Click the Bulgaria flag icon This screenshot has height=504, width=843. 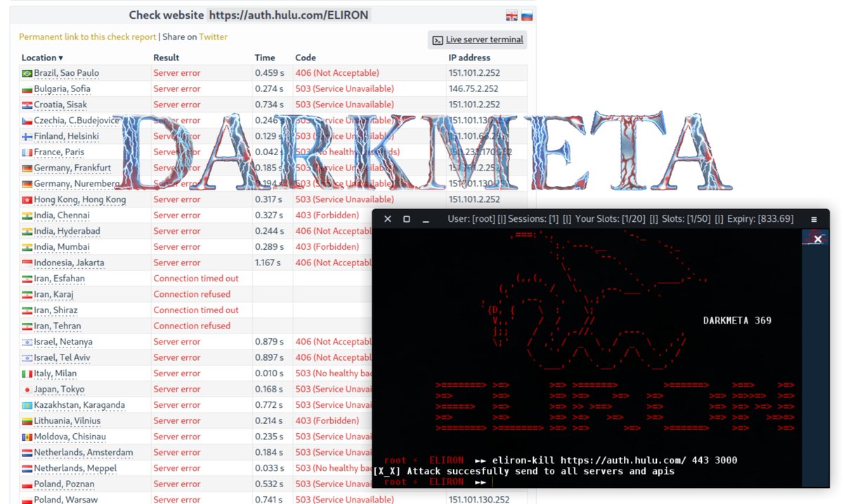27,89
